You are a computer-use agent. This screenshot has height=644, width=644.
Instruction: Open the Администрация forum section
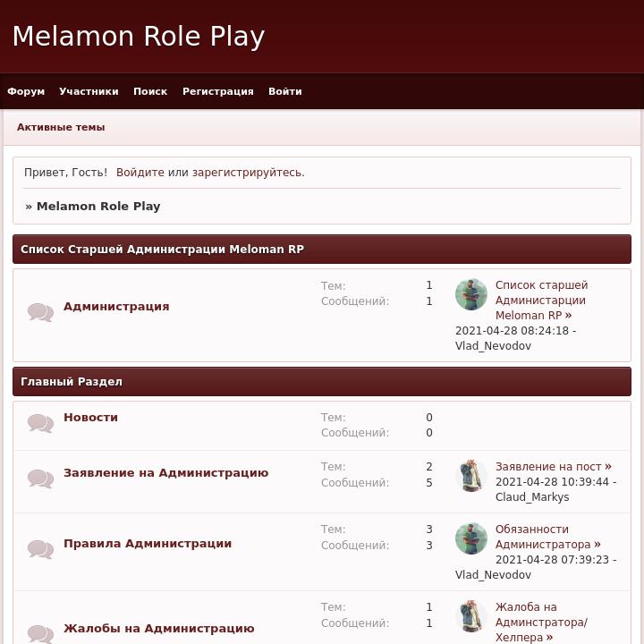point(116,307)
